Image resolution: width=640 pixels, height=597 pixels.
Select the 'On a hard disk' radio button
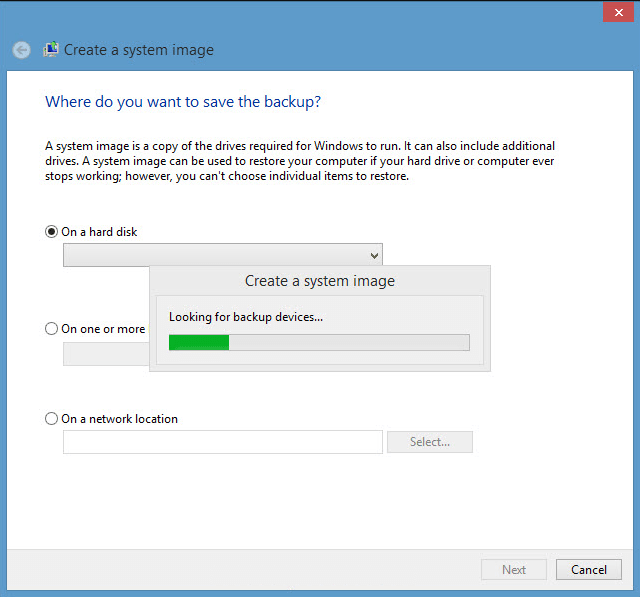pyautogui.click(x=51, y=232)
